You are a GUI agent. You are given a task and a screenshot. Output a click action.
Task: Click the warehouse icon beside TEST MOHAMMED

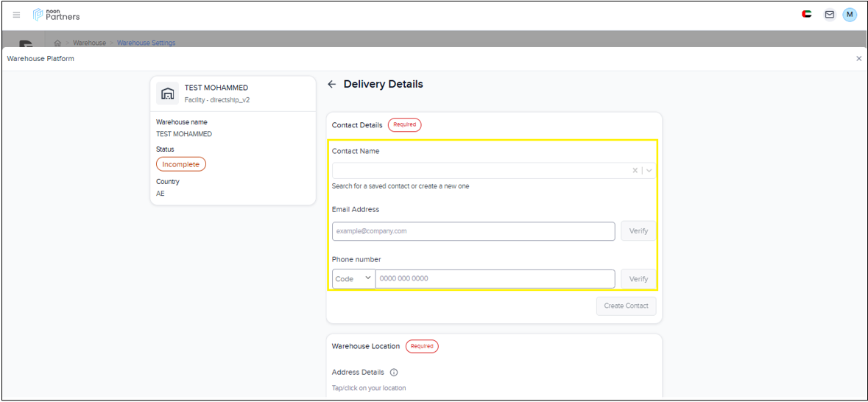pyautogui.click(x=168, y=94)
